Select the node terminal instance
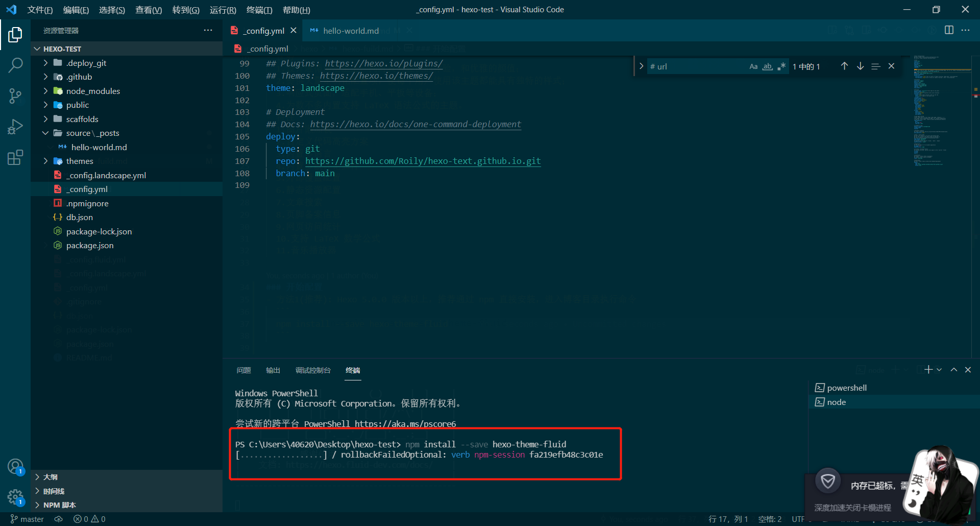 (894, 402)
